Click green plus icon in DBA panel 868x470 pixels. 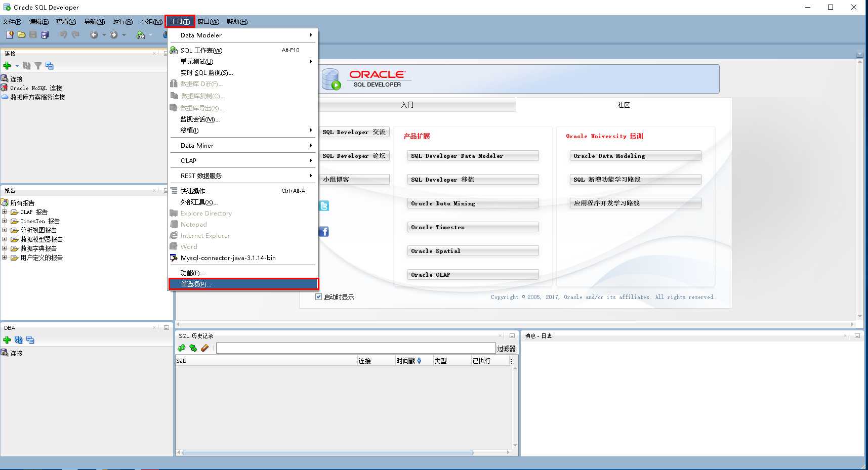click(x=7, y=340)
